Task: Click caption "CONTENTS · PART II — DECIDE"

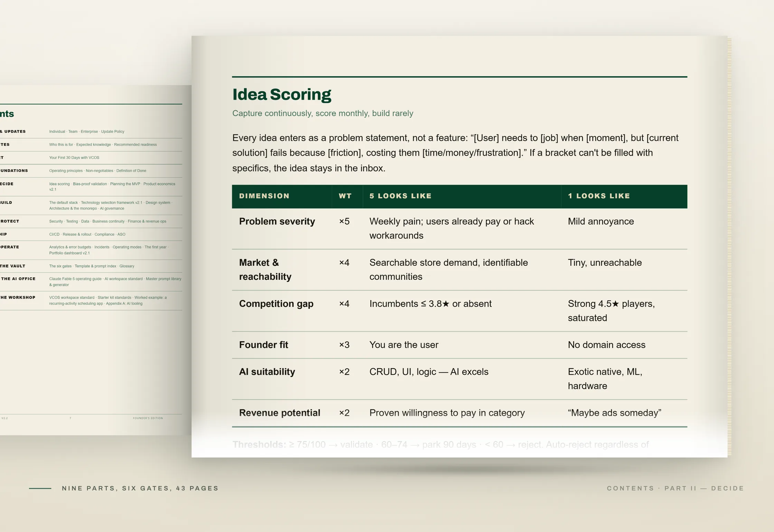Action: (675, 488)
